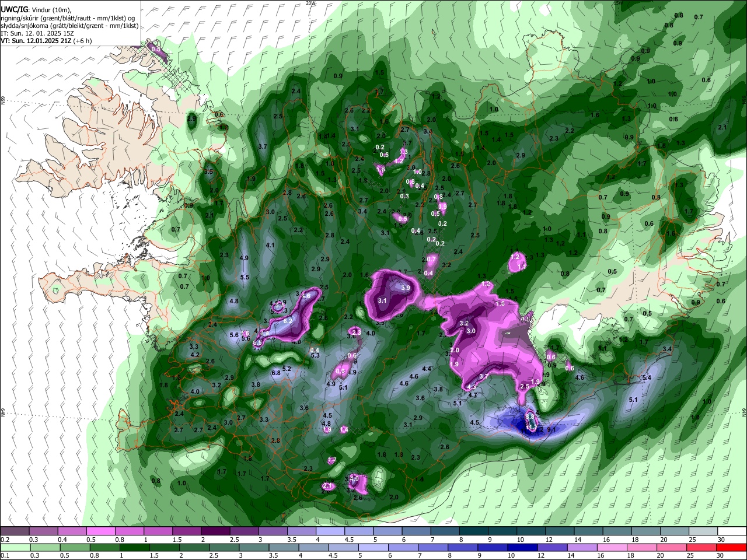
Task: Click the navy blue 10 mm rain legend swatch
Action: [x=522, y=547]
